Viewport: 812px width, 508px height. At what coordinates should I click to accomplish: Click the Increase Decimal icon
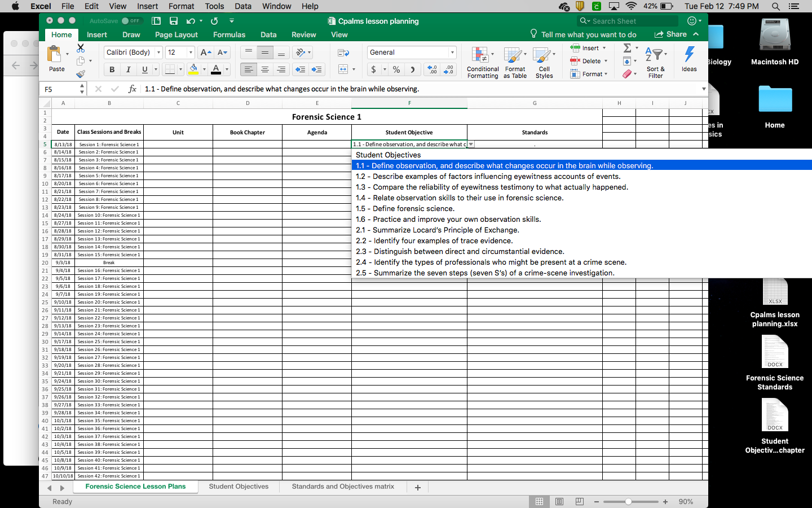[x=433, y=69]
